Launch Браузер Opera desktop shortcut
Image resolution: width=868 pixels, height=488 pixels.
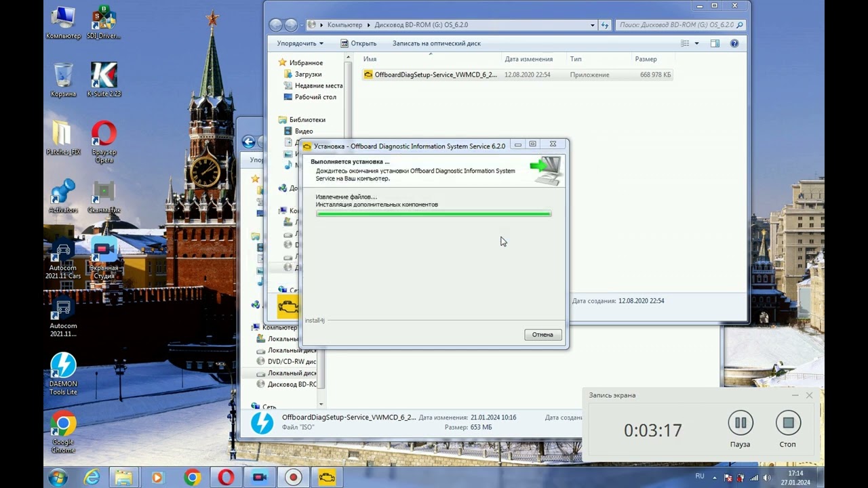(104, 142)
